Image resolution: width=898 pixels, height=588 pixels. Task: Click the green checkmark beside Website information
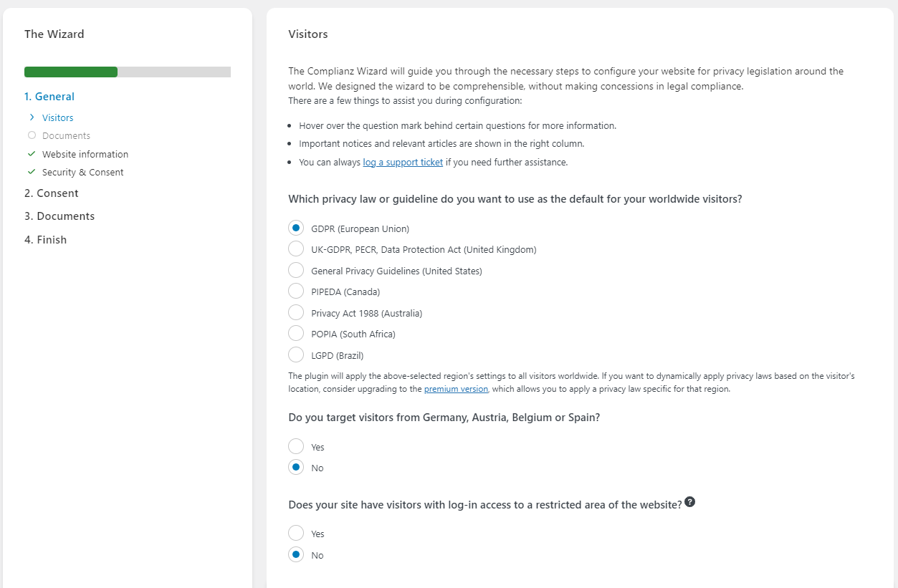tap(32, 154)
